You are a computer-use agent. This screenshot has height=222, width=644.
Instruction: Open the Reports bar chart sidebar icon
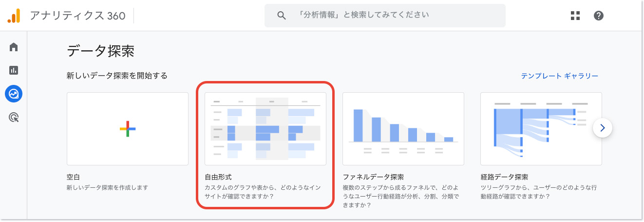tap(14, 70)
